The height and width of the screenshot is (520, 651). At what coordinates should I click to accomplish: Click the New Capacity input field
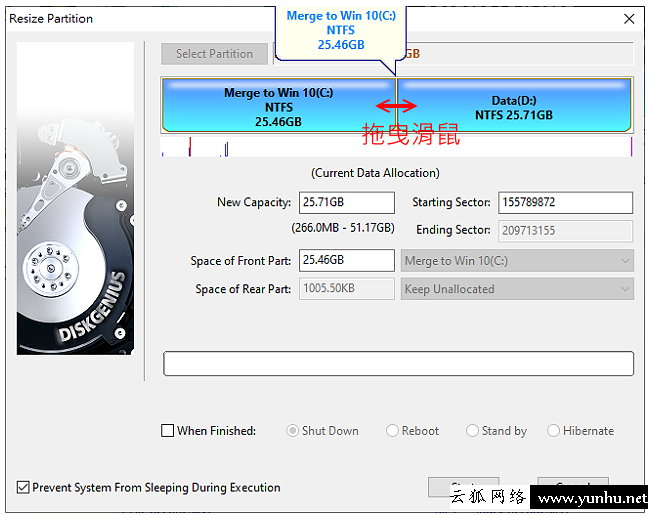347,202
